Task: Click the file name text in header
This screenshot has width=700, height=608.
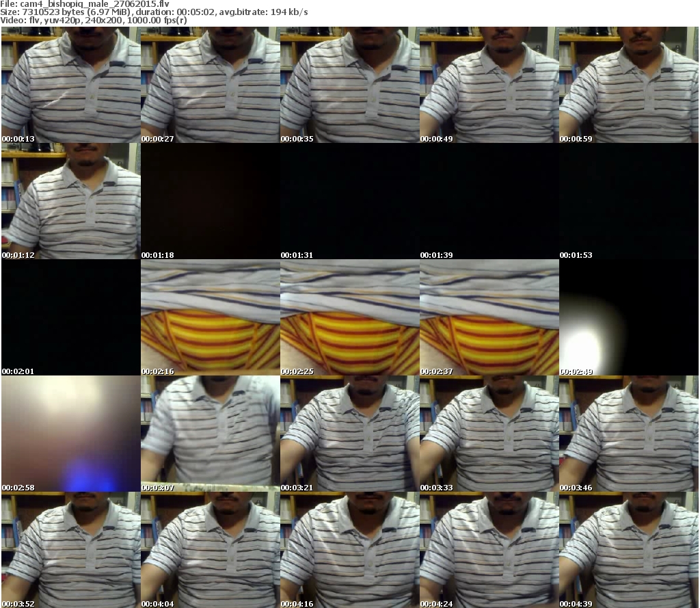Action: (x=85, y=4)
